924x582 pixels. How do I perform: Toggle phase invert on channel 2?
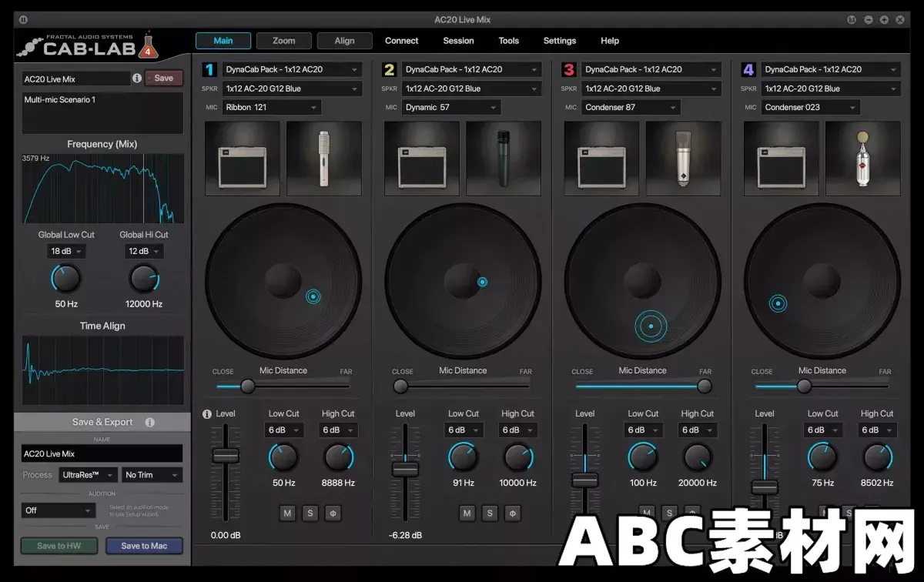click(x=513, y=513)
